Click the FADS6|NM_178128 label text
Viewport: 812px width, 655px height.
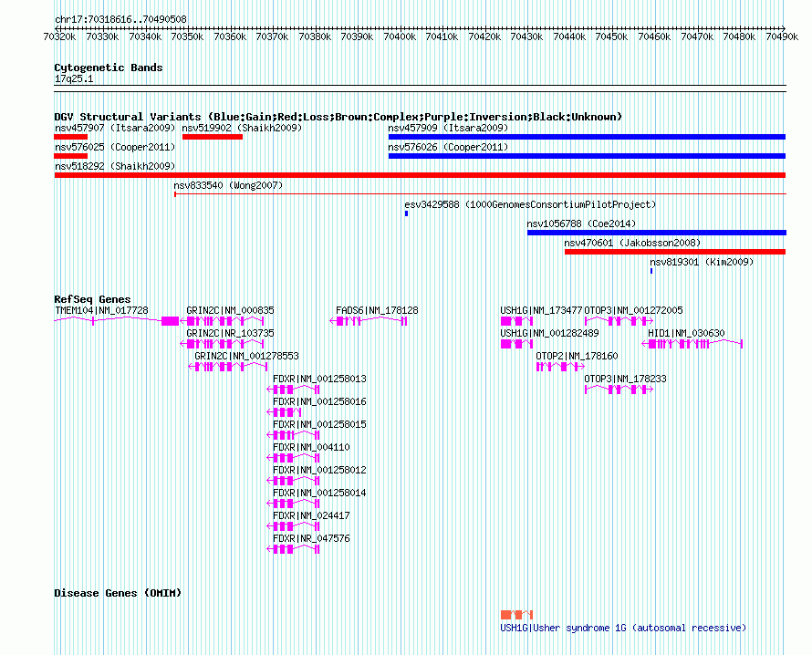point(377,310)
